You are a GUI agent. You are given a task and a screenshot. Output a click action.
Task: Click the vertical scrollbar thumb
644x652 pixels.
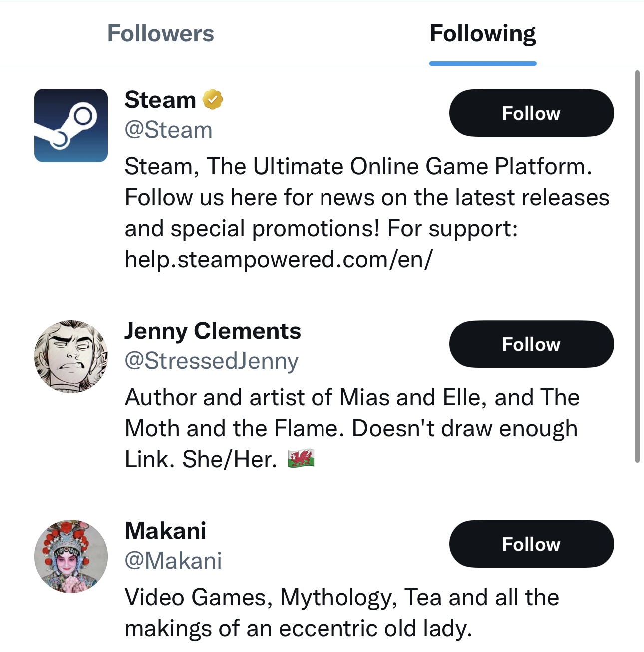637,267
